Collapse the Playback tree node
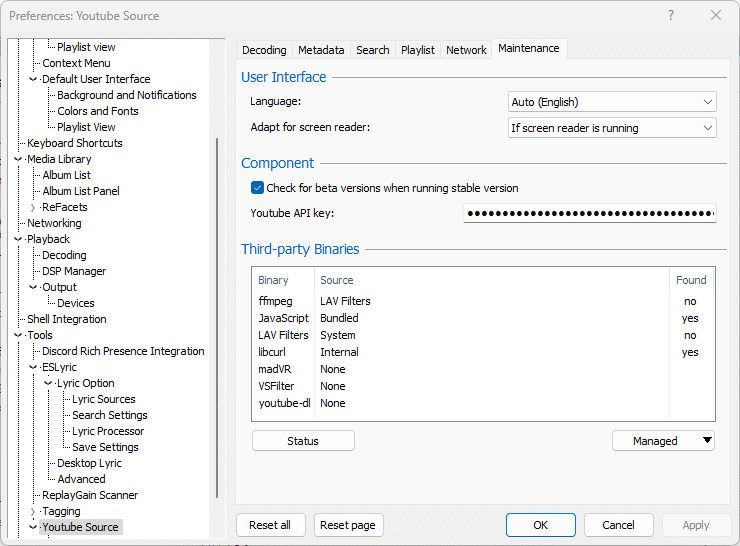 18,239
